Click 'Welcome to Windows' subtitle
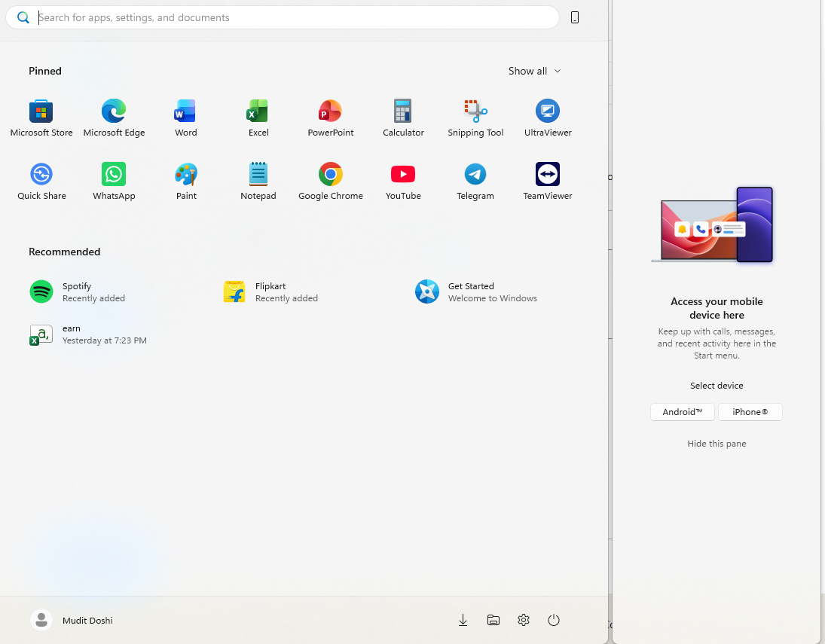 point(493,298)
